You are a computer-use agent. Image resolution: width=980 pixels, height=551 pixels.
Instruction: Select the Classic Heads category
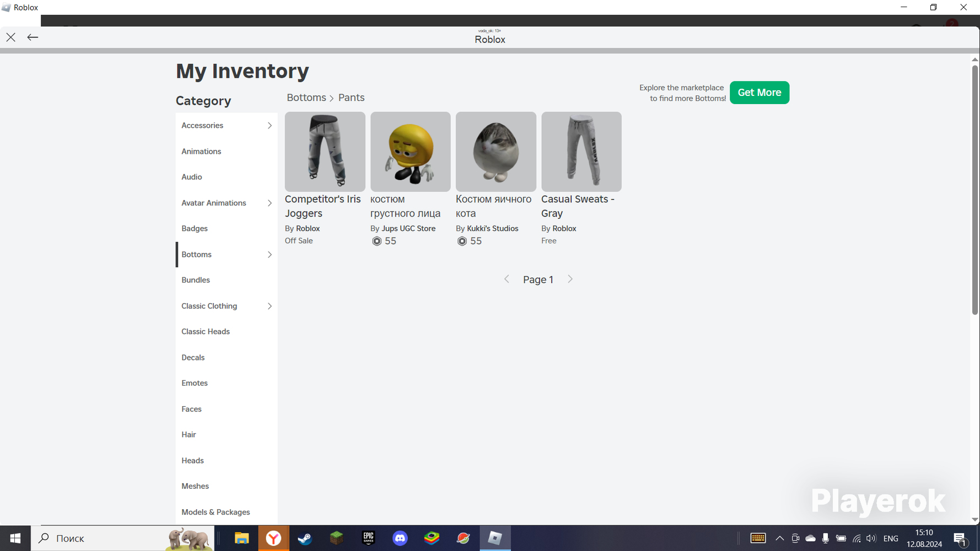(227, 332)
